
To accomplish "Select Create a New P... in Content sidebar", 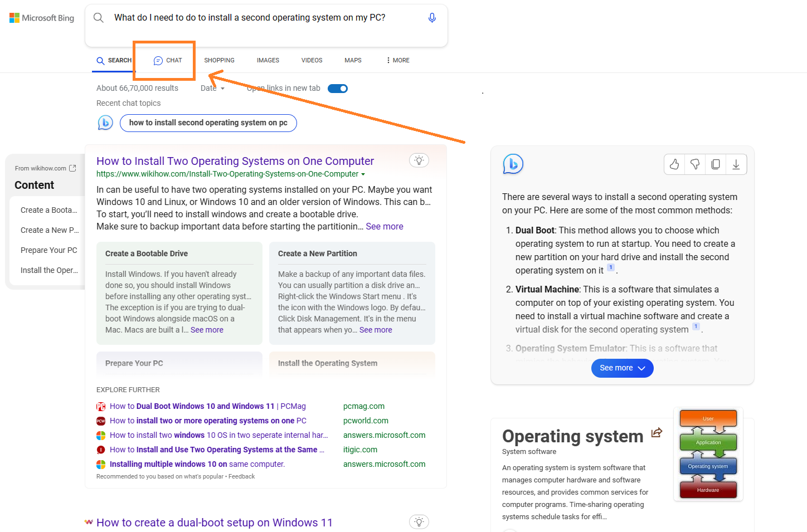I will tap(50, 230).
